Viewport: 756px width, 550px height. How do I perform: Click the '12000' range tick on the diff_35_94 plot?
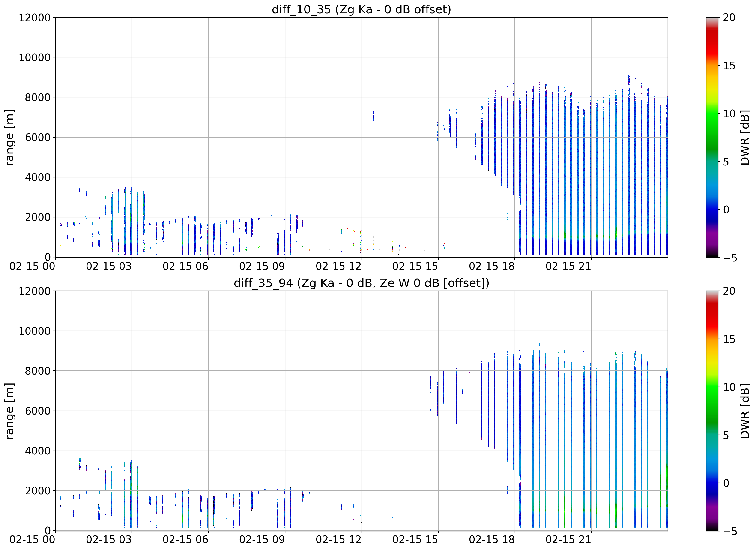tap(34, 291)
